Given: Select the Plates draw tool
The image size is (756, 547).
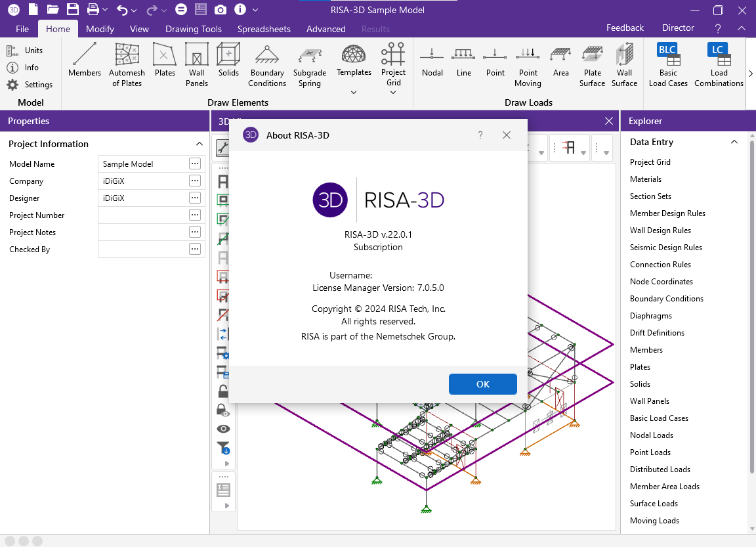Looking at the screenshot, I should coord(165,60).
